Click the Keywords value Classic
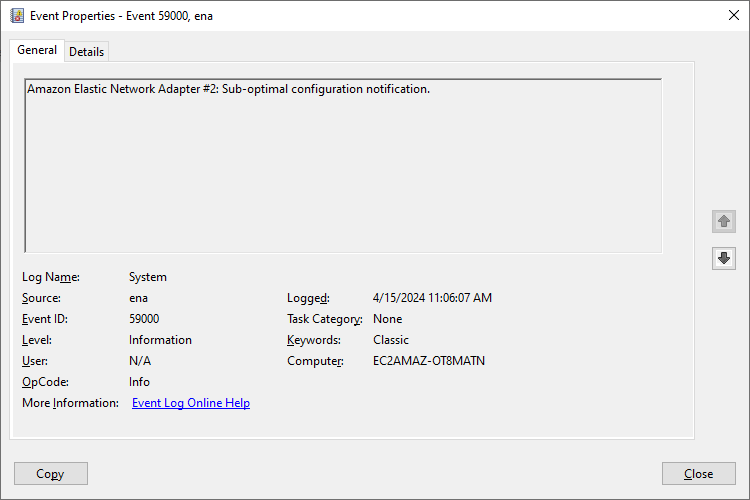This screenshot has width=750, height=500. pyautogui.click(x=391, y=340)
